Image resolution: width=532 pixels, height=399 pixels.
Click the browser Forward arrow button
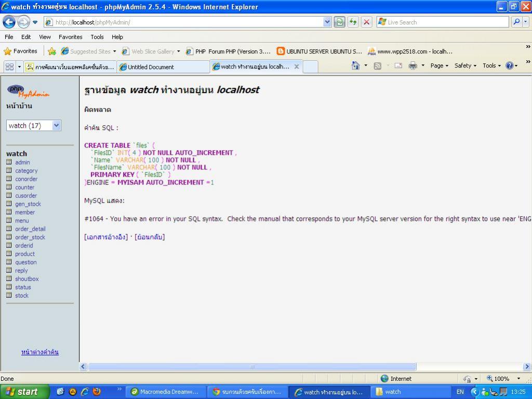coord(23,22)
